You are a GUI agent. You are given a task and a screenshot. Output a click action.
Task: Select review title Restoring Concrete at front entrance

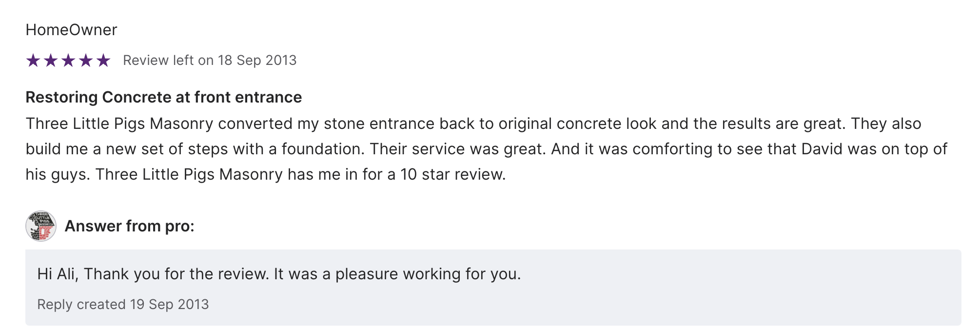click(x=163, y=97)
